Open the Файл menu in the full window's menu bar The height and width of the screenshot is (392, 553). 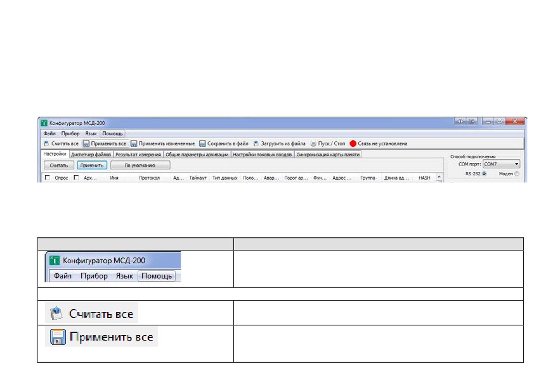coord(49,134)
